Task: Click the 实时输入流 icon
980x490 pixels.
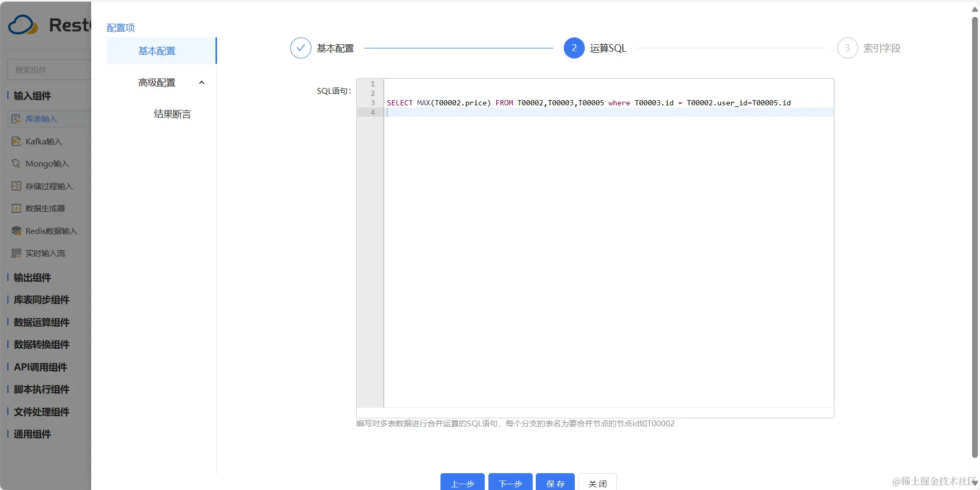Action: pyautogui.click(x=16, y=253)
